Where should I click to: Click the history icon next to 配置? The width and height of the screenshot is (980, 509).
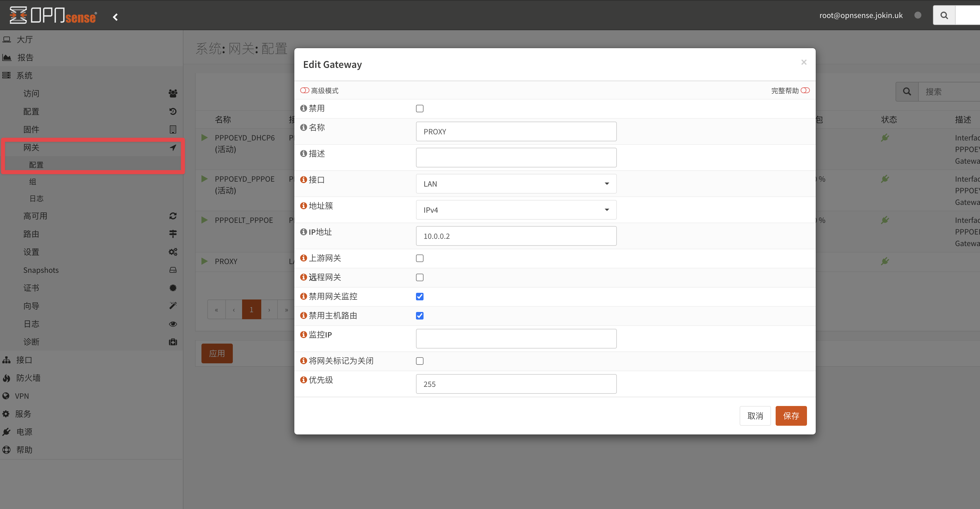click(173, 111)
